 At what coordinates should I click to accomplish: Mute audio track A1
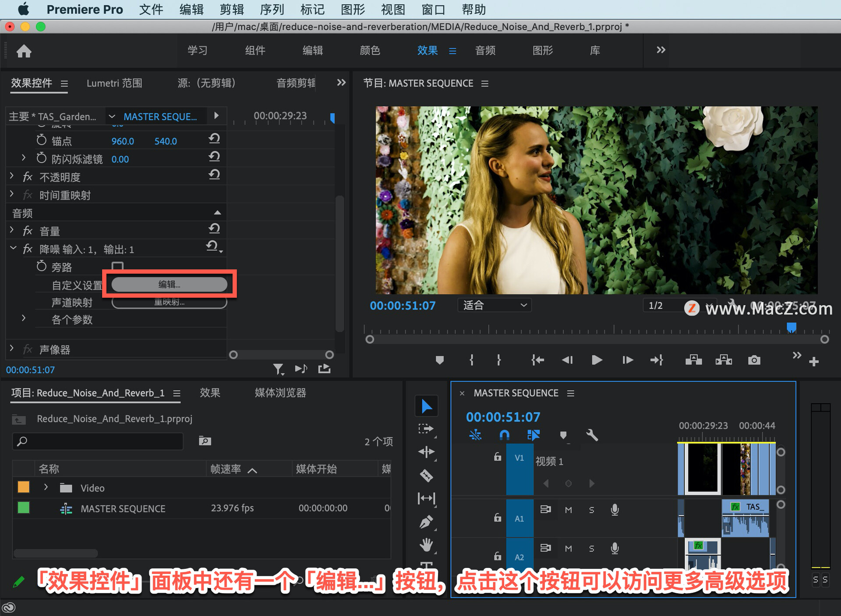(569, 510)
